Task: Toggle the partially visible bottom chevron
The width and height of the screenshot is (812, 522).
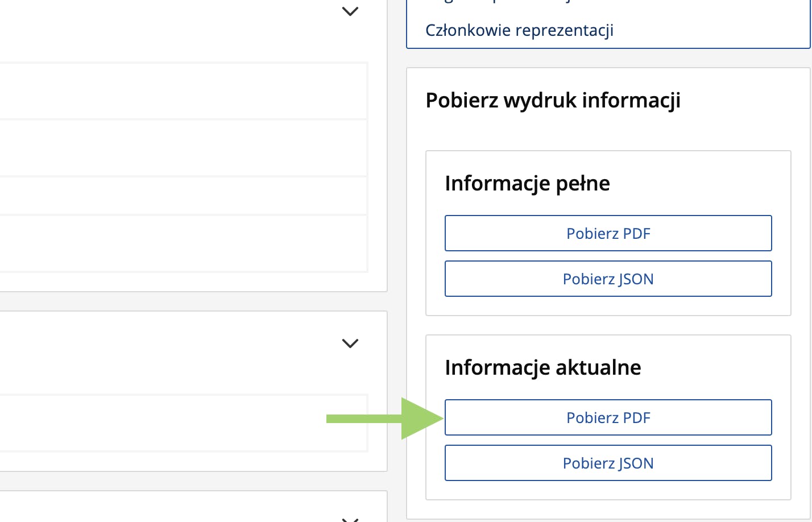Action: (x=350, y=519)
